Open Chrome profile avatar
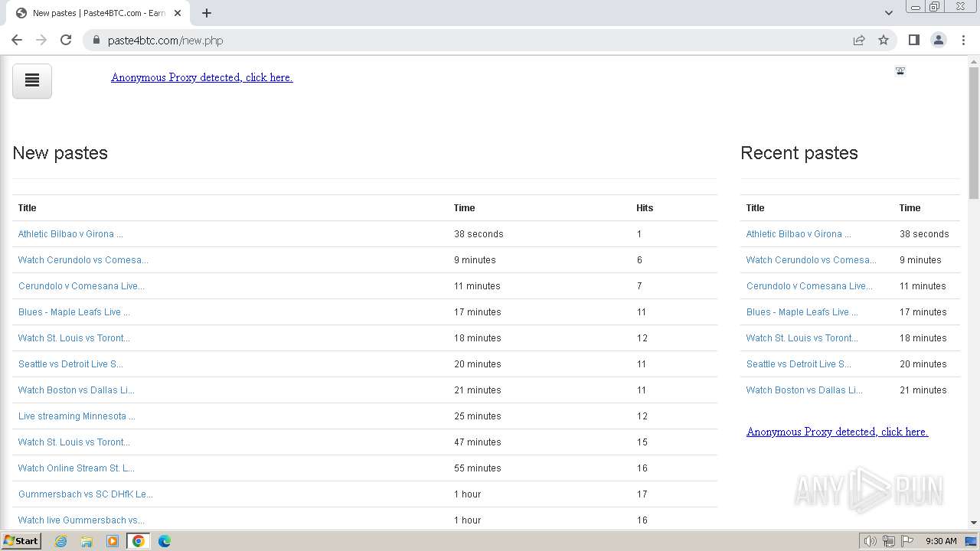Image resolution: width=980 pixels, height=551 pixels. pos(938,40)
